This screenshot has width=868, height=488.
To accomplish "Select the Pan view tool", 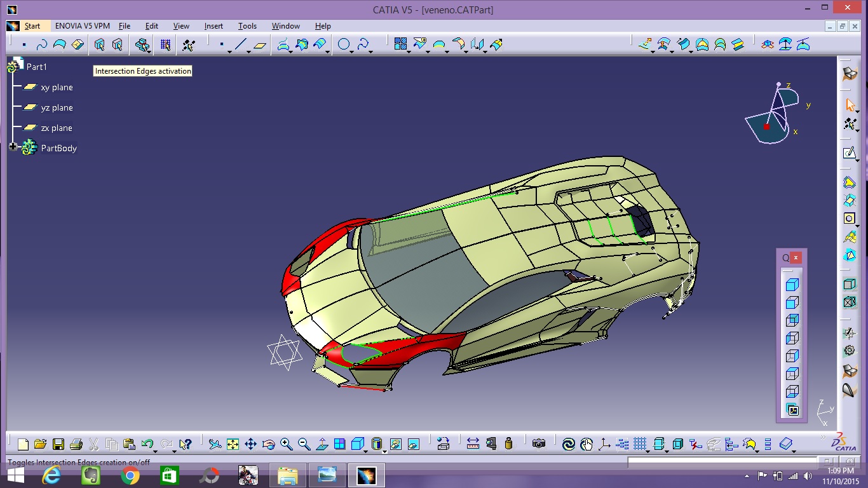I will 251,444.
